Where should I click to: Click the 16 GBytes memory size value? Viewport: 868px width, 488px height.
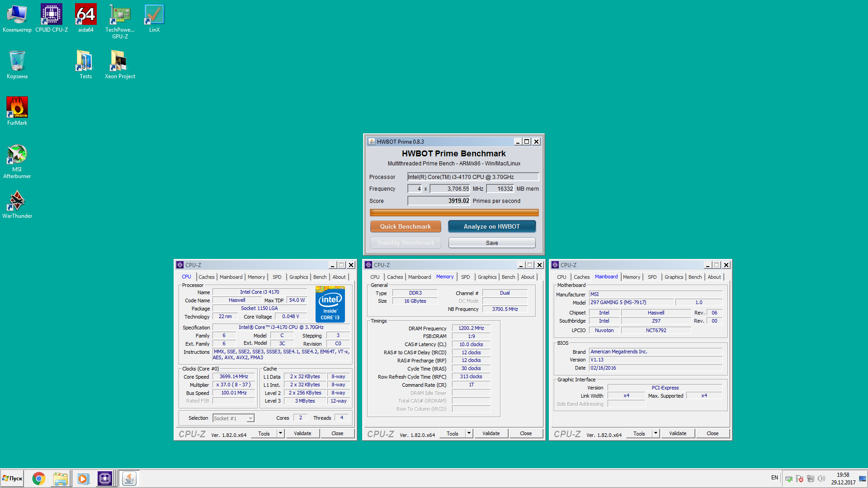coord(415,301)
